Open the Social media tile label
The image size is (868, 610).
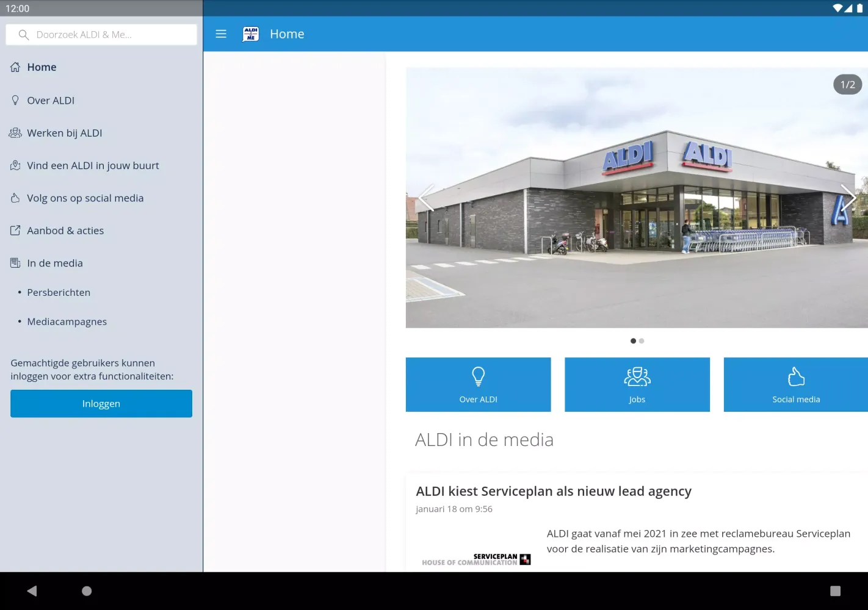pos(796,400)
